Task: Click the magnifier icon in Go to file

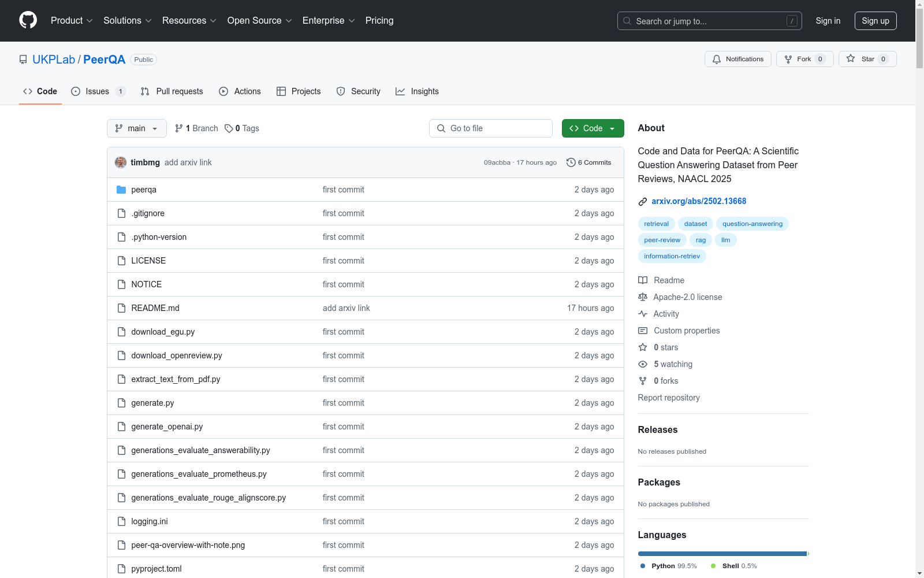Action: (x=441, y=128)
